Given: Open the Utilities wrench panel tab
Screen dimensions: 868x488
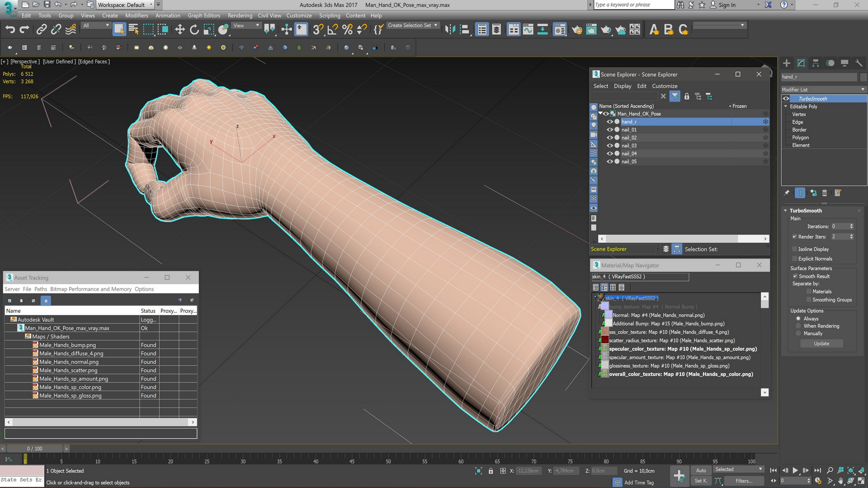Looking at the screenshot, I should [859, 63].
